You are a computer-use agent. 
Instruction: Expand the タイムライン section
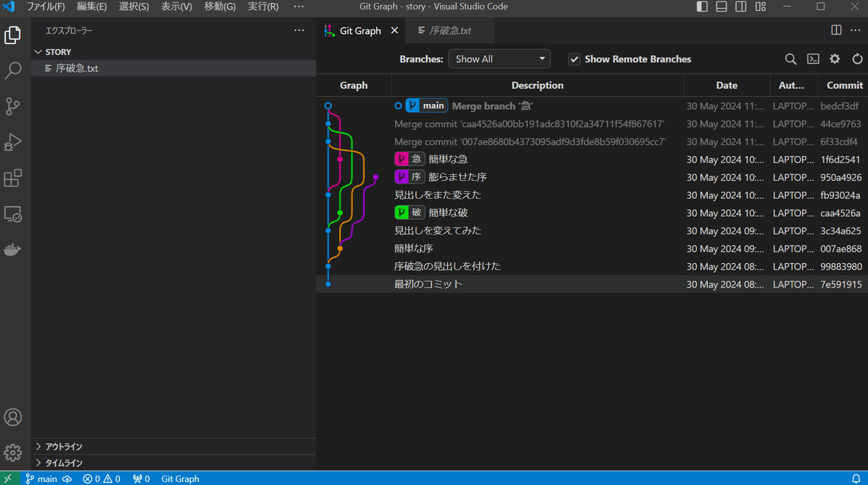(x=174, y=463)
